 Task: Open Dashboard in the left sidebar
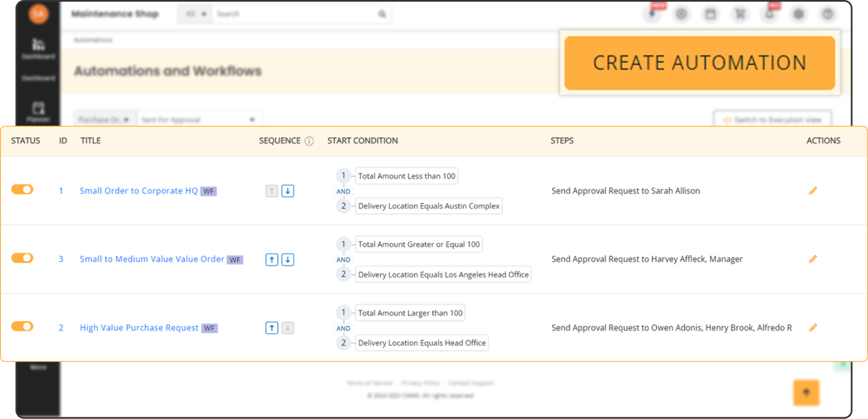[38, 48]
